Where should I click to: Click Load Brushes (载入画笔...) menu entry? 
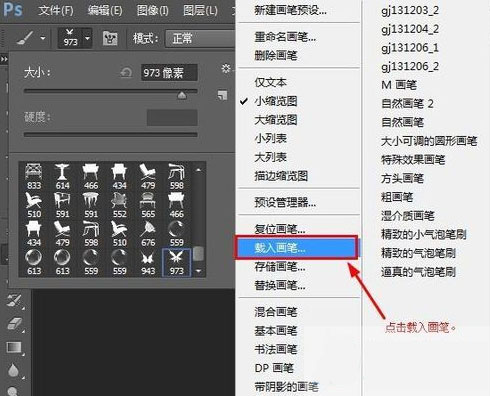coord(296,248)
